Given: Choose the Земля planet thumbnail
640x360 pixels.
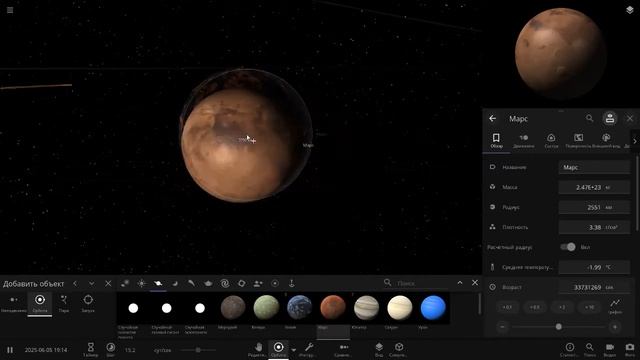Looking at the screenshot, I should pyautogui.click(x=299, y=308).
